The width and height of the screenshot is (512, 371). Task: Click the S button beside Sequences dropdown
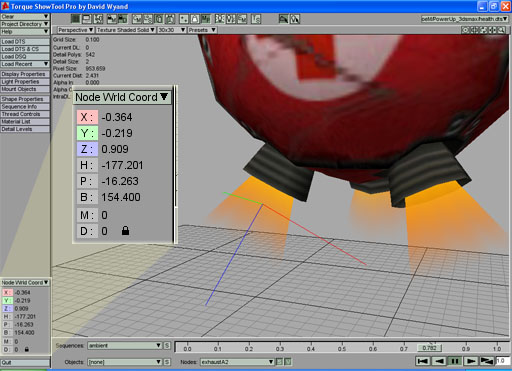[x=167, y=346]
